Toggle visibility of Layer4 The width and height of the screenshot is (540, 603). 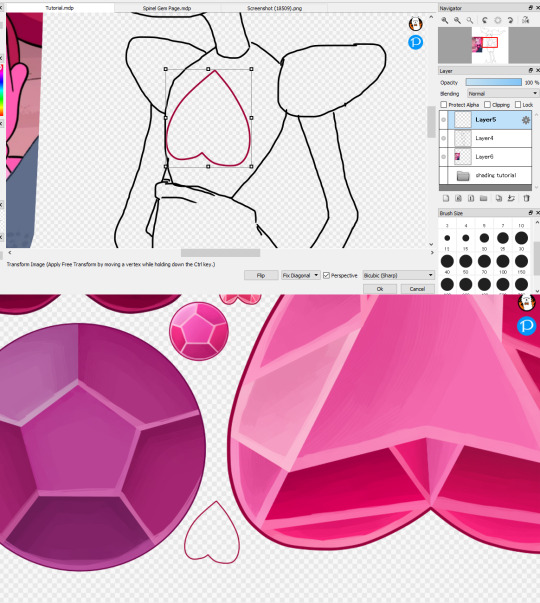[443, 138]
